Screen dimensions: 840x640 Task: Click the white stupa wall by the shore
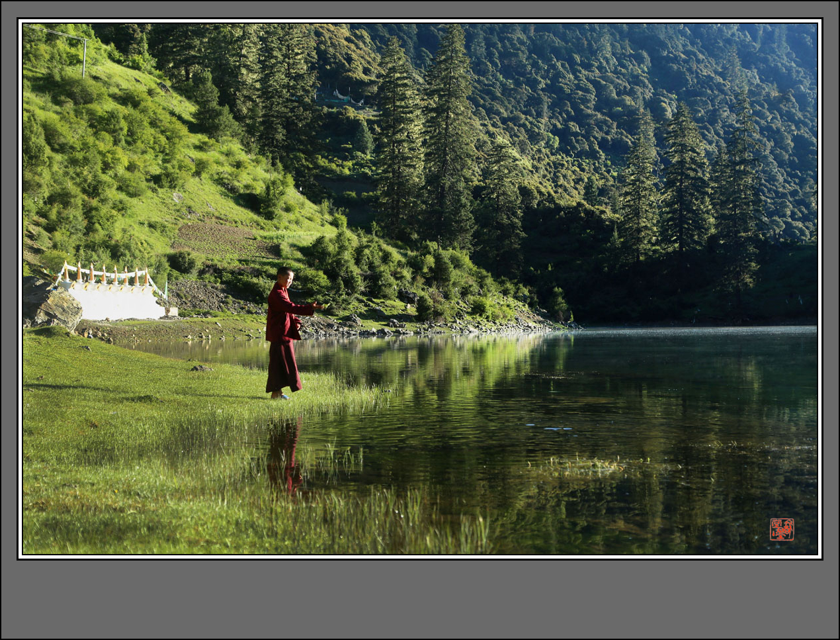point(116,301)
